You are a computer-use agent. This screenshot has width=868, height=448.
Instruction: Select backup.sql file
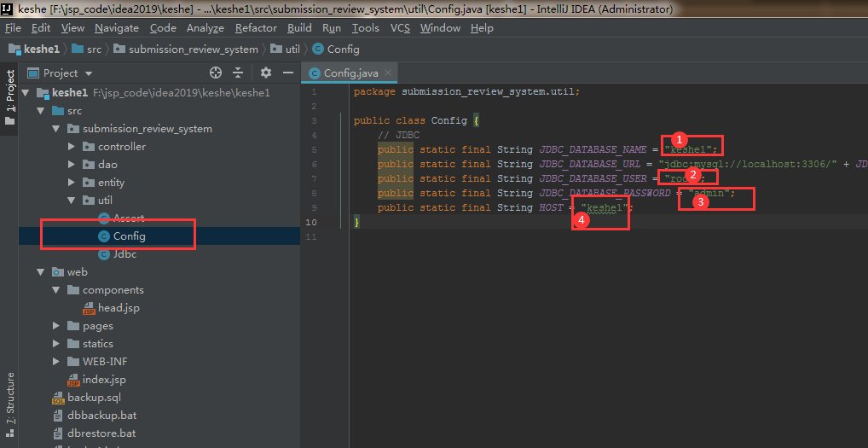pos(86,397)
